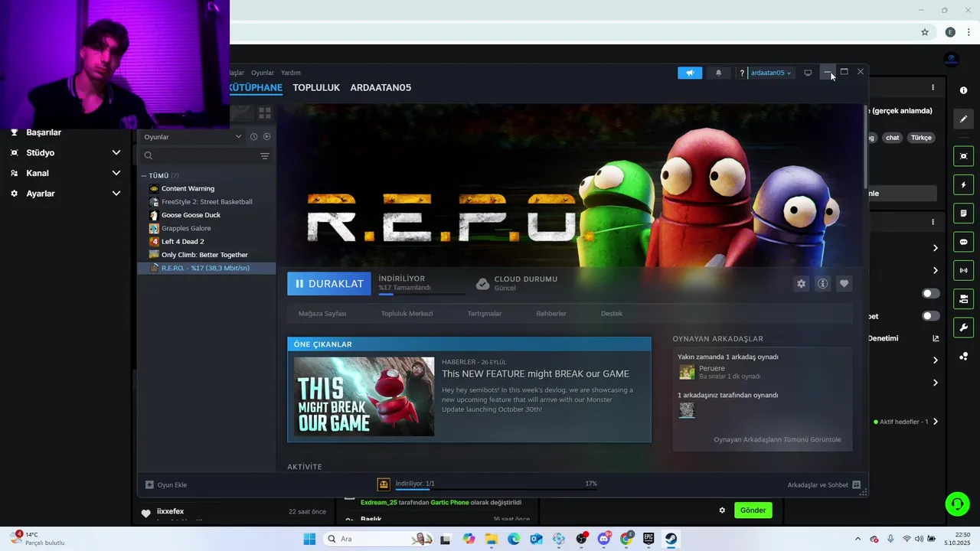
Task: Click the Türkçe stream tag
Action: coord(921,138)
